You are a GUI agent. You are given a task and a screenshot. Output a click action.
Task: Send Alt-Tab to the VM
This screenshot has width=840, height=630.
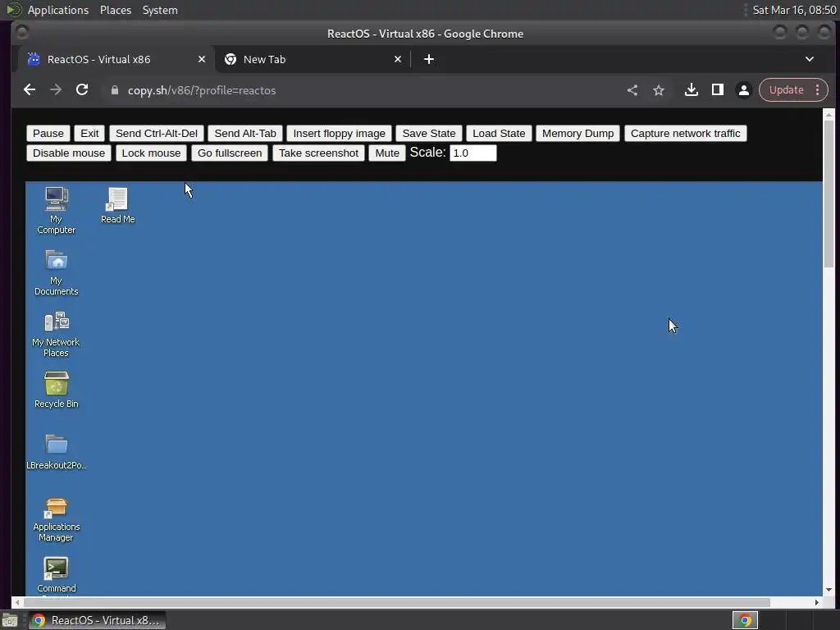(245, 134)
